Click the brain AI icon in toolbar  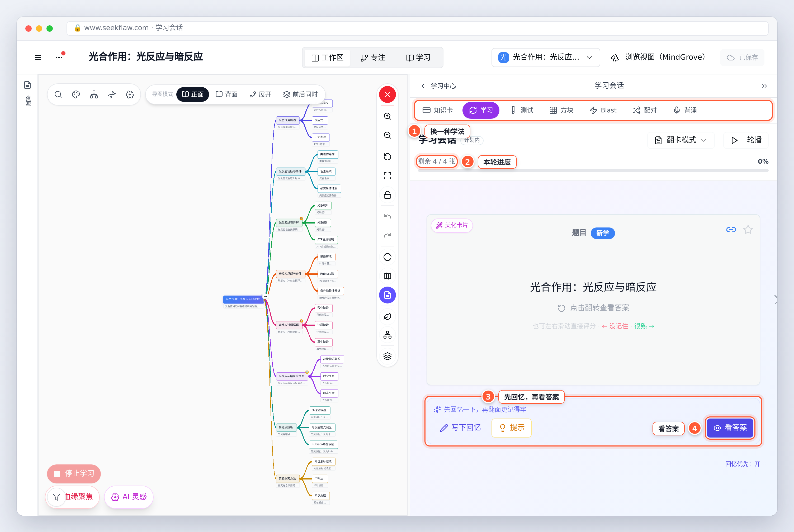[x=130, y=94]
